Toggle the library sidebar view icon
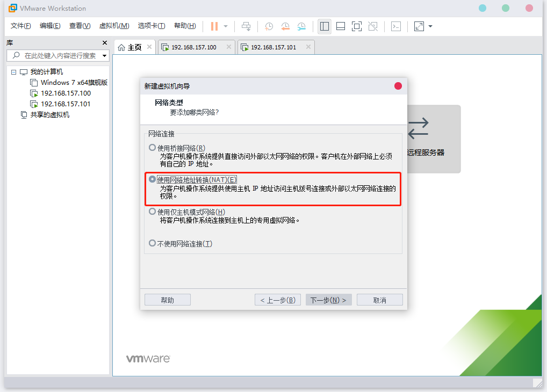The height and width of the screenshot is (392, 547). coord(325,26)
